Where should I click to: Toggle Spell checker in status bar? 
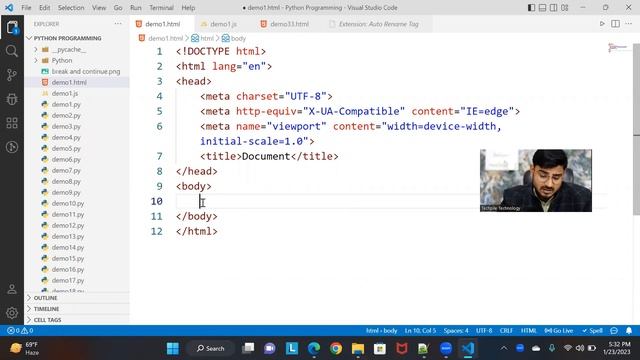[592, 331]
